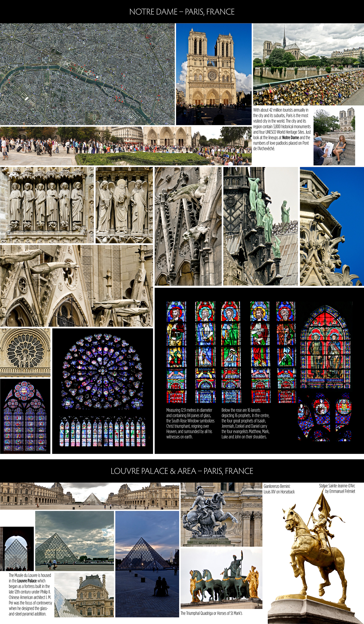Open the exterior stone rose window photo
Screen dimensions: 364x624
tap(25, 353)
